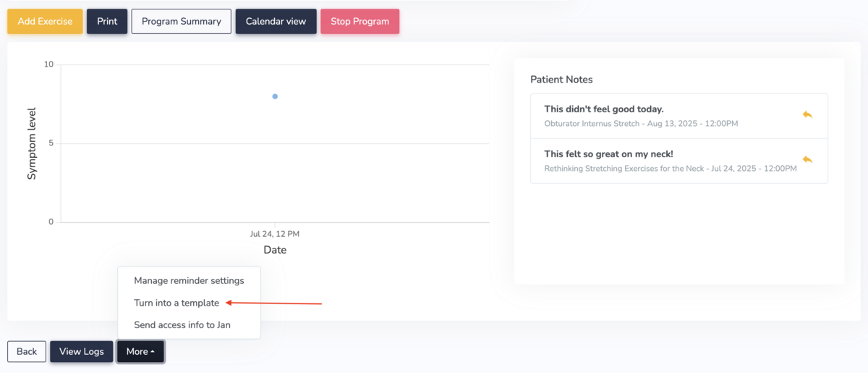Open View Logs
The width and height of the screenshot is (868, 373).
pyautogui.click(x=81, y=351)
